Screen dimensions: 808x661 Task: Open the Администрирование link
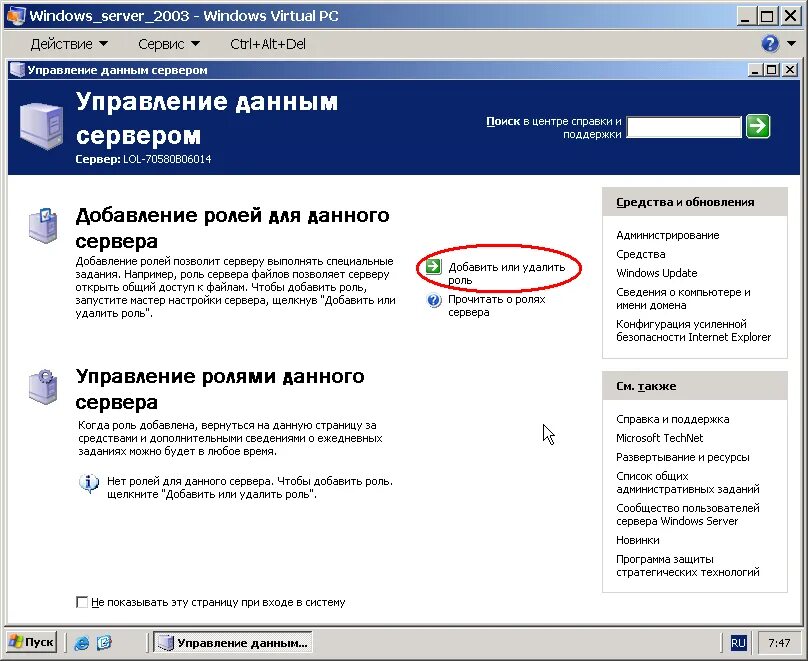[x=667, y=235]
